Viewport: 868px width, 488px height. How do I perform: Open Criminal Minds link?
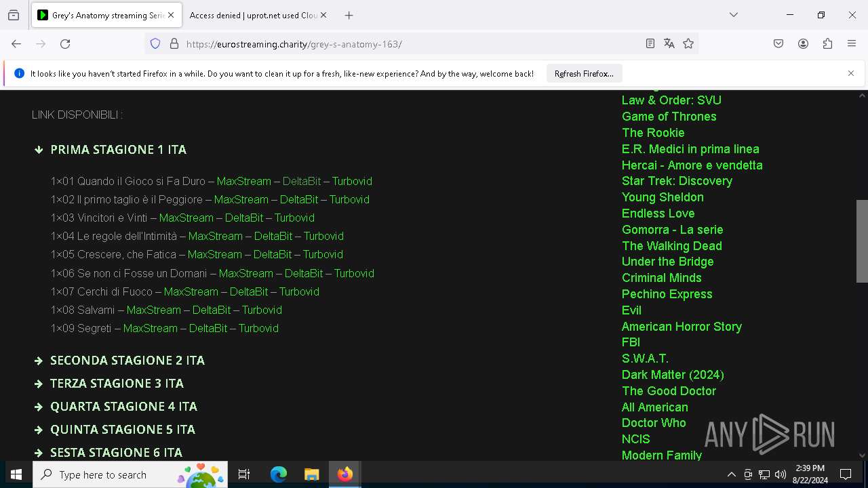pos(661,278)
